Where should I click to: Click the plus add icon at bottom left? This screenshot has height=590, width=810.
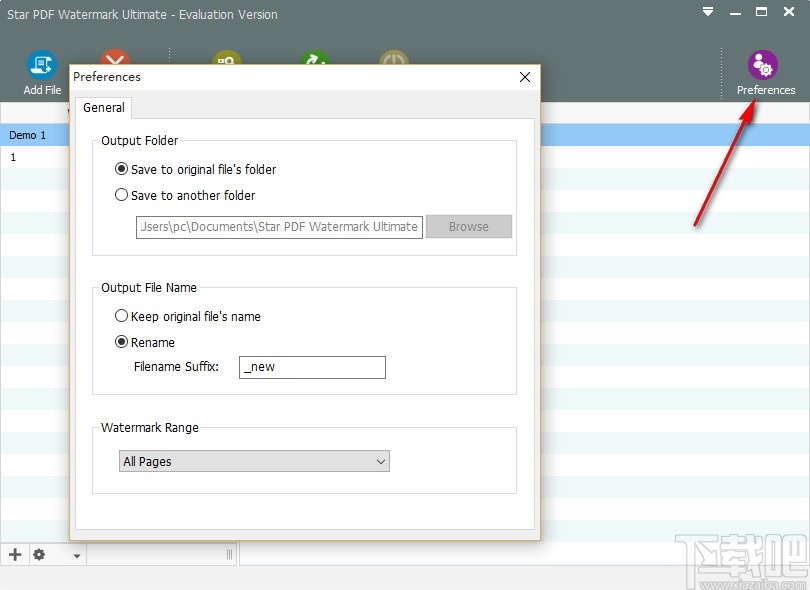point(15,554)
